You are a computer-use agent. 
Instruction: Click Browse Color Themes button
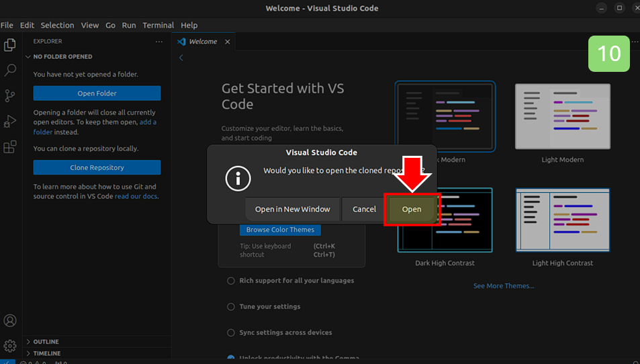(x=280, y=230)
